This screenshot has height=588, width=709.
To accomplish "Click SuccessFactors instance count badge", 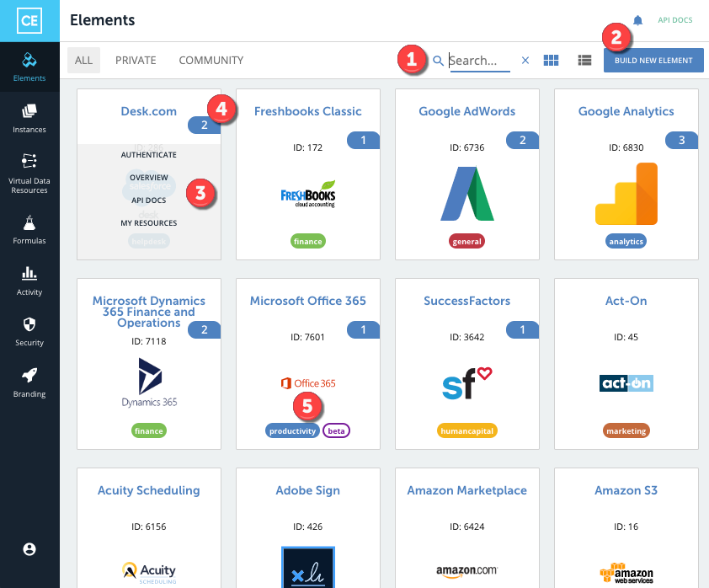I will pyautogui.click(x=523, y=329).
